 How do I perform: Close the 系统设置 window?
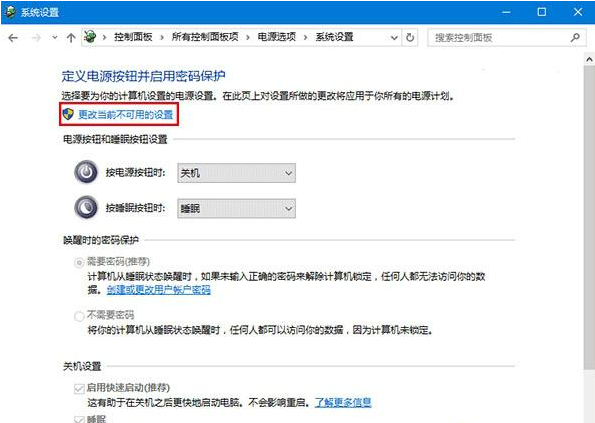[x=578, y=12]
